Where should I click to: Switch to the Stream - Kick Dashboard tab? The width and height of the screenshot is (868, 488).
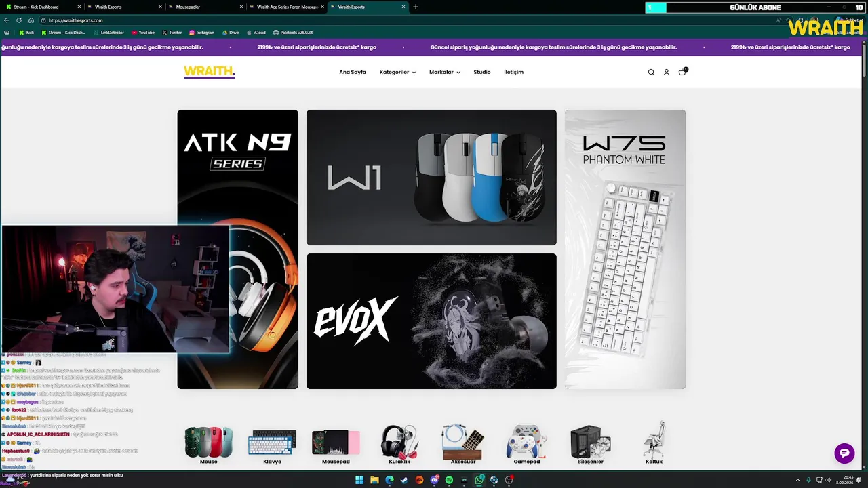tap(42, 7)
